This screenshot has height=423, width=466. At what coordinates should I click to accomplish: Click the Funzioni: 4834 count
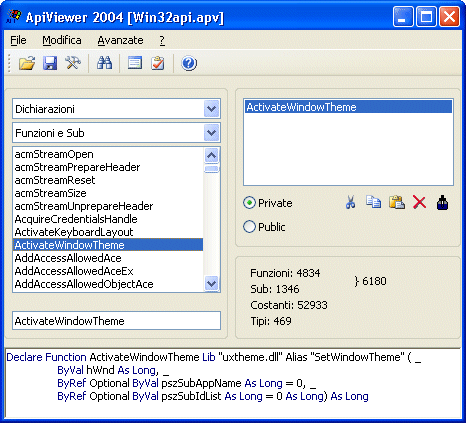285,273
